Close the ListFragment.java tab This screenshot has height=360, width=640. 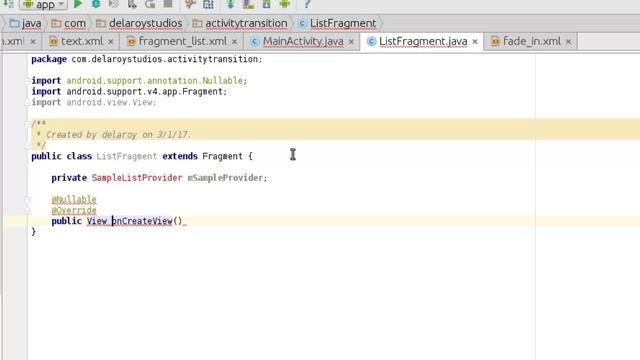(x=475, y=42)
